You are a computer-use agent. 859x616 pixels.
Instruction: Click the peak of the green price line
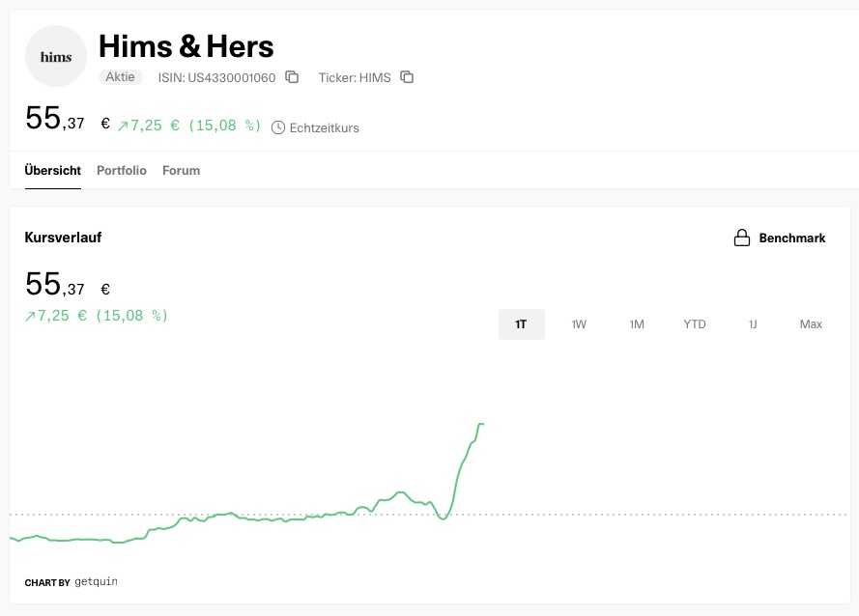pos(481,424)
